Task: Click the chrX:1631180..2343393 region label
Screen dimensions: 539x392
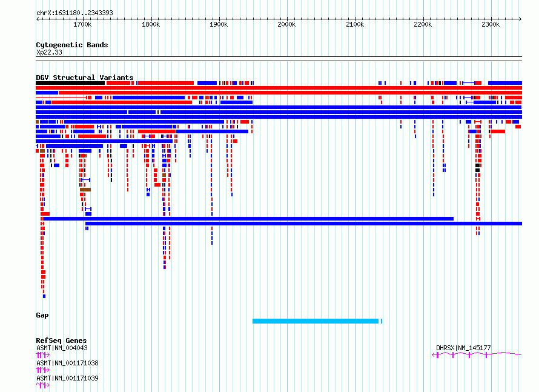Action: click(74, 13)
